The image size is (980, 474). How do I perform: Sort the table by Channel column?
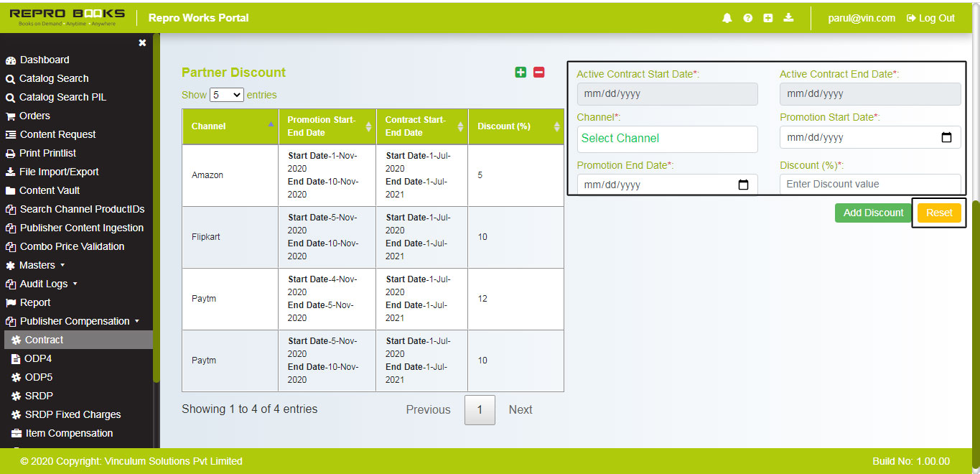230,126
